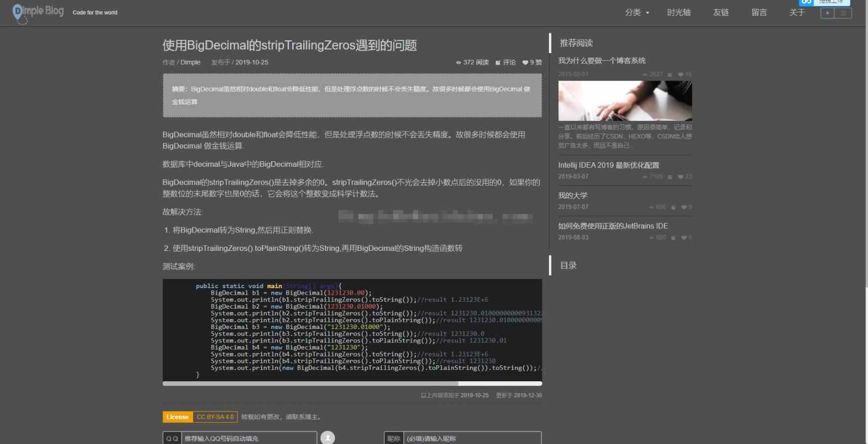Click comment icon on 2019-08-03 post row
The width and height of the screenshot is (868, 444).
point(673,238)
